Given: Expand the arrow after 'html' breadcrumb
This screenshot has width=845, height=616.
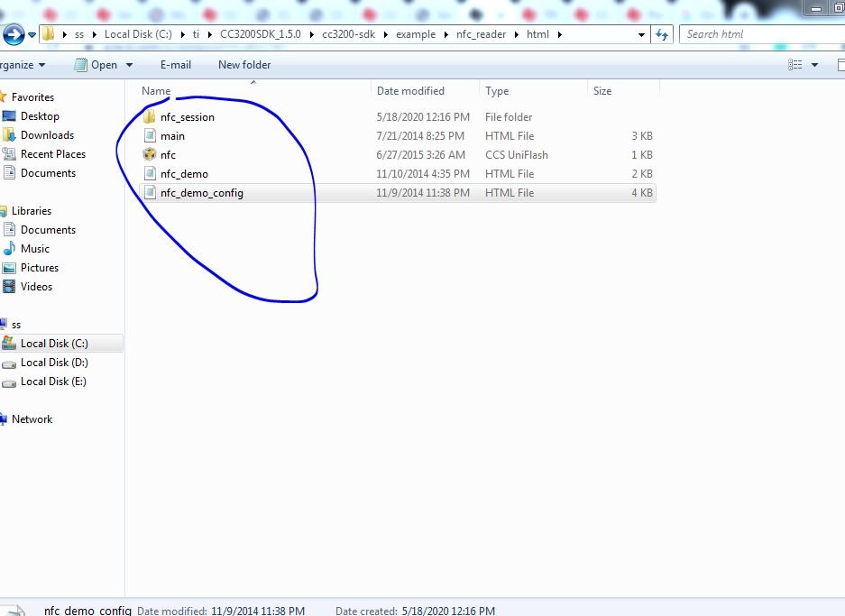Looking at the screenshot, I should [x=560, y=35].
